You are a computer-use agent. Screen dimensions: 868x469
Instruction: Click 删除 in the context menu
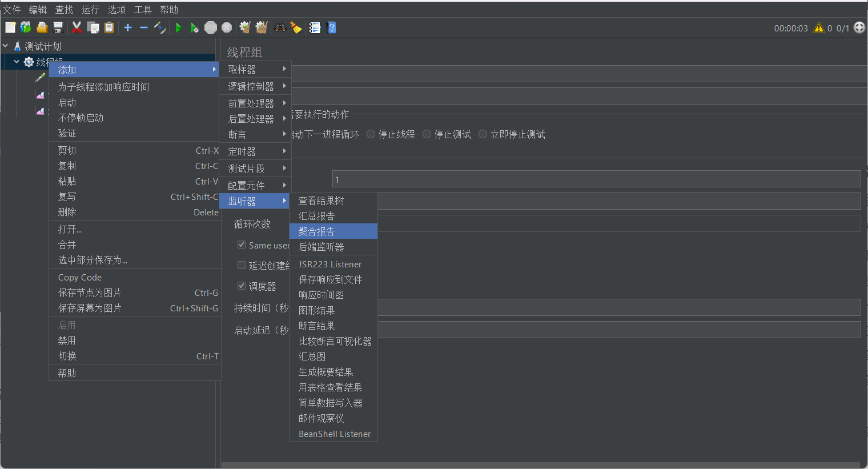[135, 212]
